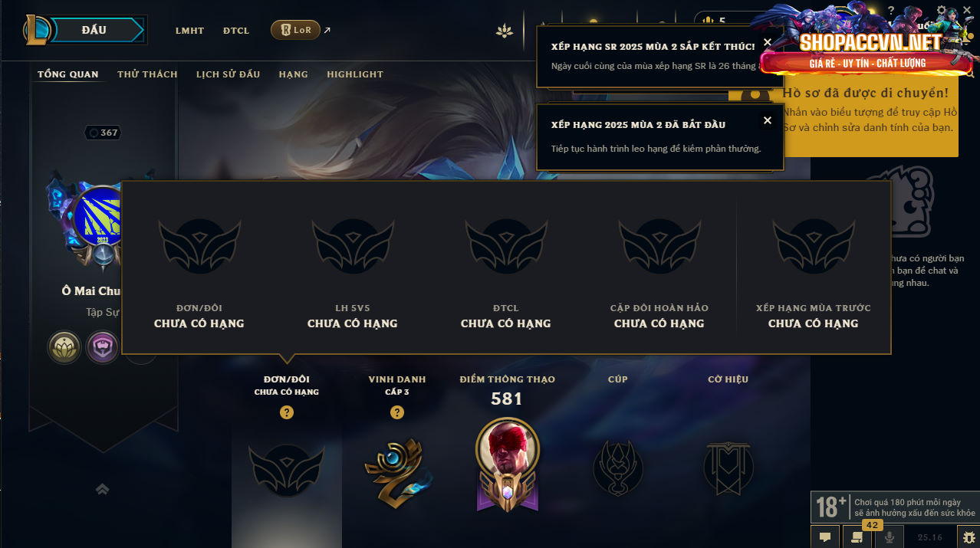Screen dimensions: 980x548
Task: Open the CÚP trophy icon
Action: tap(617, 467)
